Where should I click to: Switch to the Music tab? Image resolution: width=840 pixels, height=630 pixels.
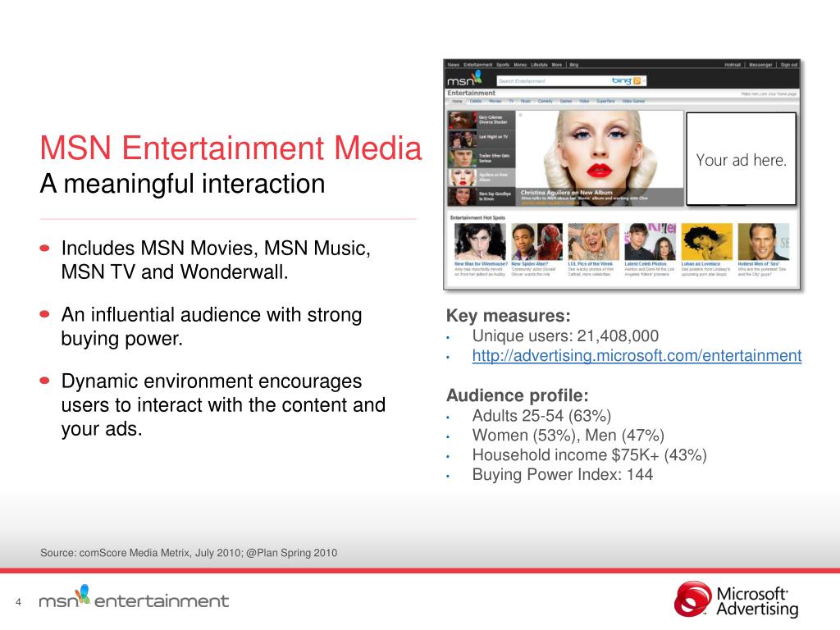pos(526,101)
